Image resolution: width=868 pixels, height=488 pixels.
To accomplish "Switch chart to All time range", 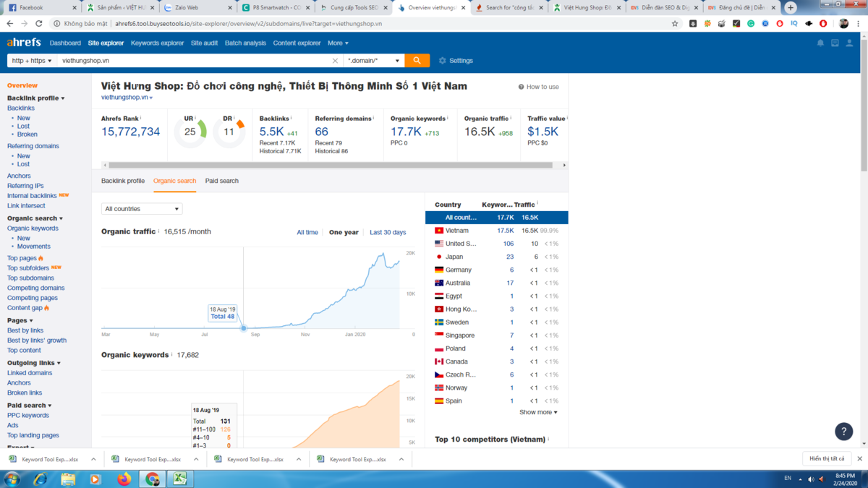I will (307, 233).
